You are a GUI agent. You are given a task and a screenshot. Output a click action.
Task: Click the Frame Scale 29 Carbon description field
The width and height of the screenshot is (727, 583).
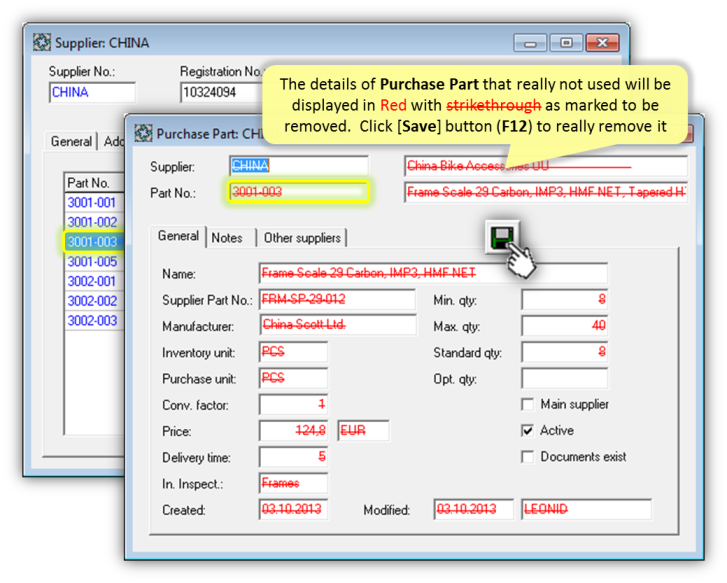coord(546,192)
